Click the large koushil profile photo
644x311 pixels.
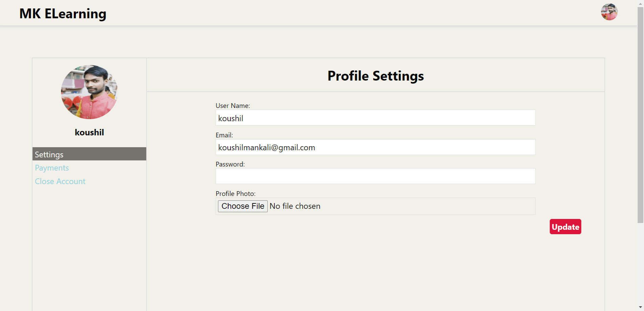(x=89, y=92)
